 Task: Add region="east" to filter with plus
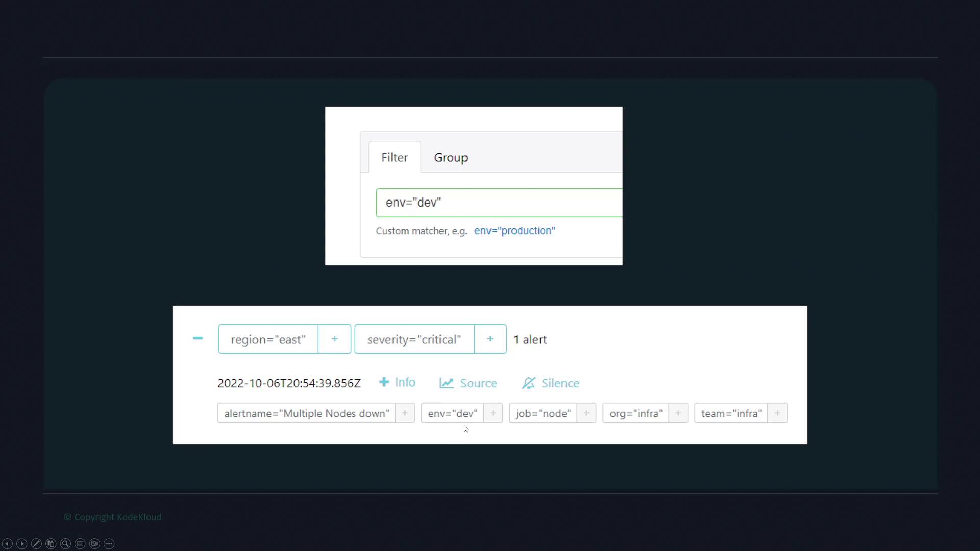tap(334, 339)
